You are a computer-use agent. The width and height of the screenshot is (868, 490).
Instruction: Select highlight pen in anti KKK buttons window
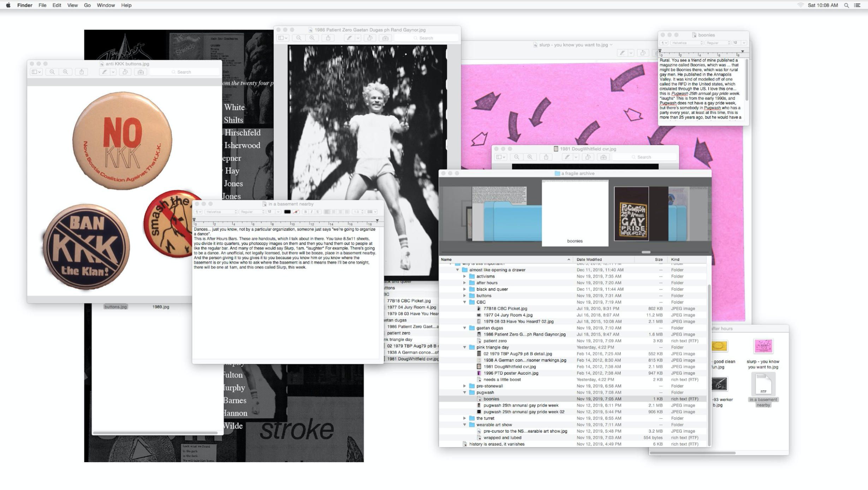click(104, 72)
